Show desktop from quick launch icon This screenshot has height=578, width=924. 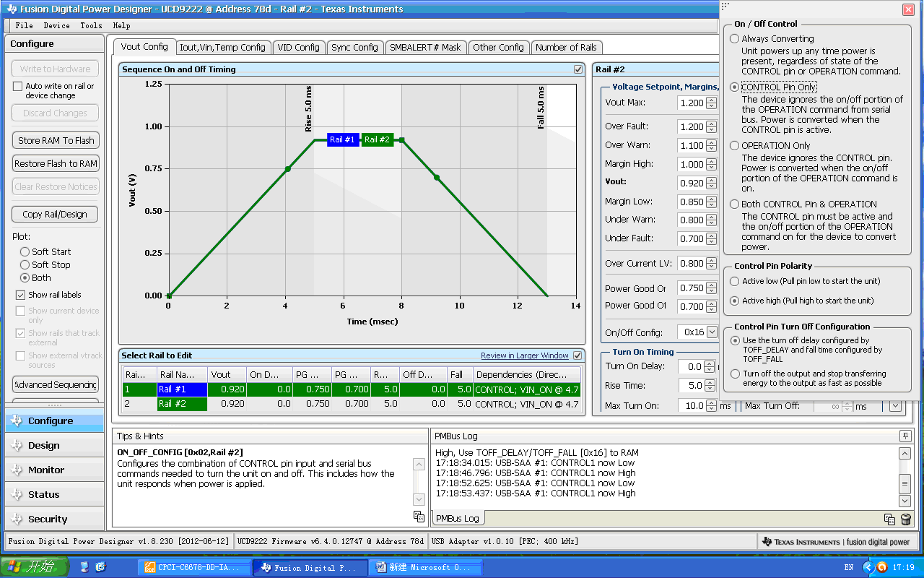click(84, 567)
